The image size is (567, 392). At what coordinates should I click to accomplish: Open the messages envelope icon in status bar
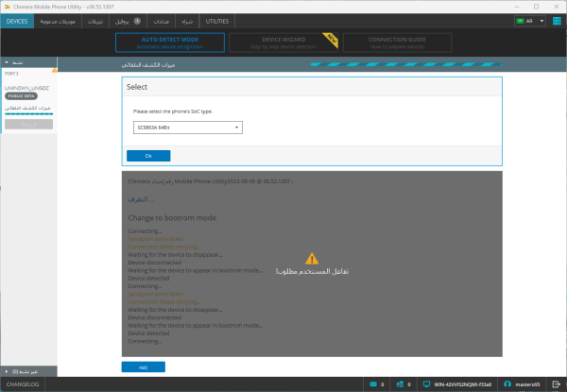click(373, 384)
